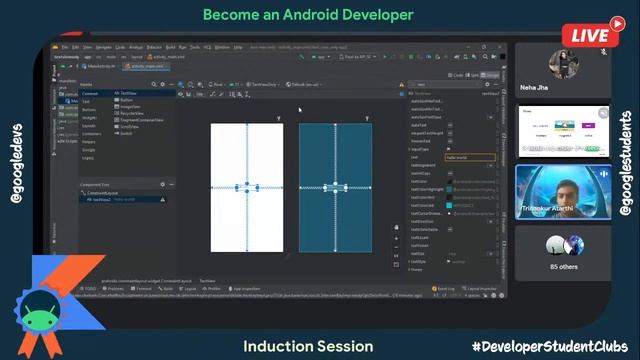The height and width of the screenshot is (360, 640).
Task: Click the textColorLink cyan swatch
Action: click(x=449, y=205)
